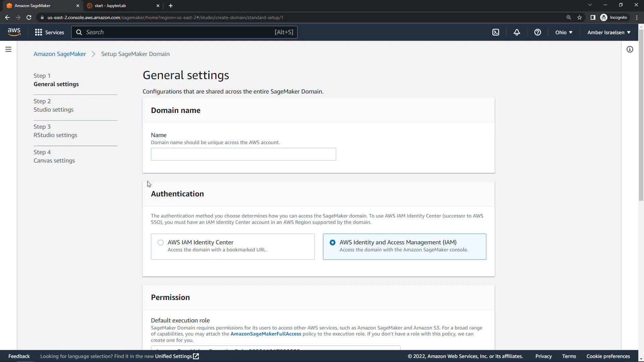
Task: Expand the Ohio region dropdown
Action: click(563, 32)
